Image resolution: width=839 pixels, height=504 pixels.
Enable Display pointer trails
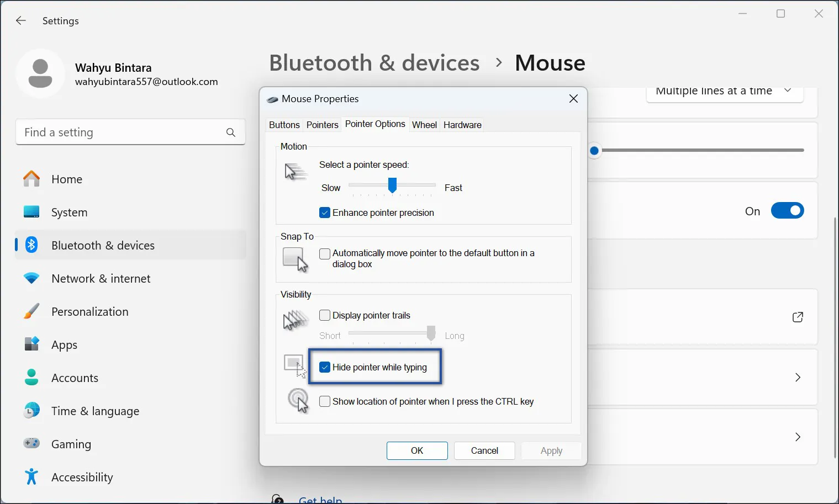[x=325, y=315]
